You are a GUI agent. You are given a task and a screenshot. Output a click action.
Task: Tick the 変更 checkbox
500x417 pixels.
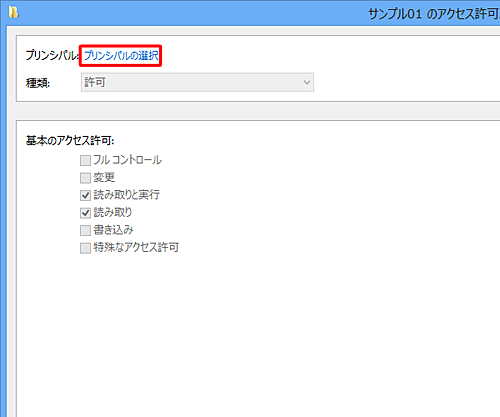(x=85, y=178)
